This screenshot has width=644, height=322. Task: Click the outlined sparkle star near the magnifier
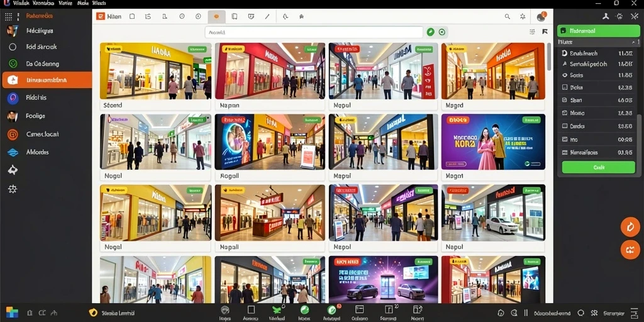click(523, 17)
